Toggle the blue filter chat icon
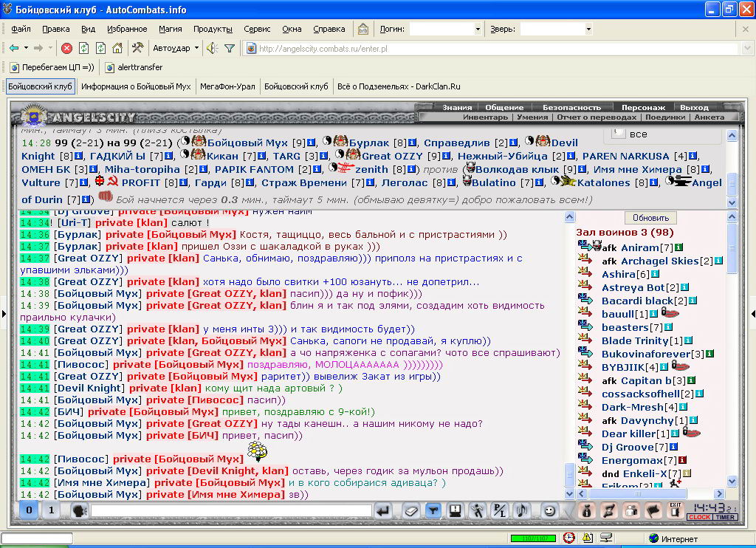This screenshot has height=548, width=756. (433, 510)
